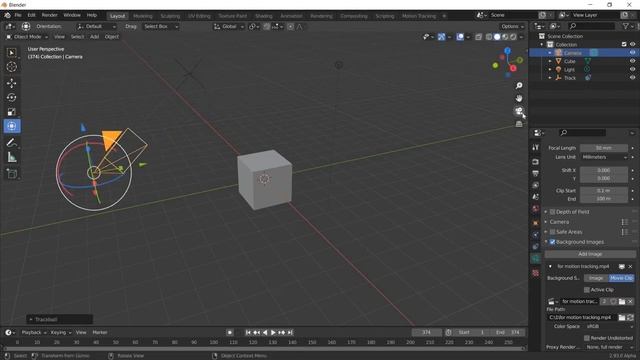Enable the Depth of Field checkbox

coord(553,212)
